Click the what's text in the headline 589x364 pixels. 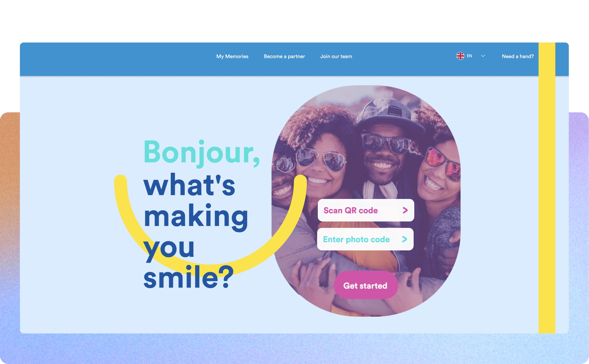[189, 185]
